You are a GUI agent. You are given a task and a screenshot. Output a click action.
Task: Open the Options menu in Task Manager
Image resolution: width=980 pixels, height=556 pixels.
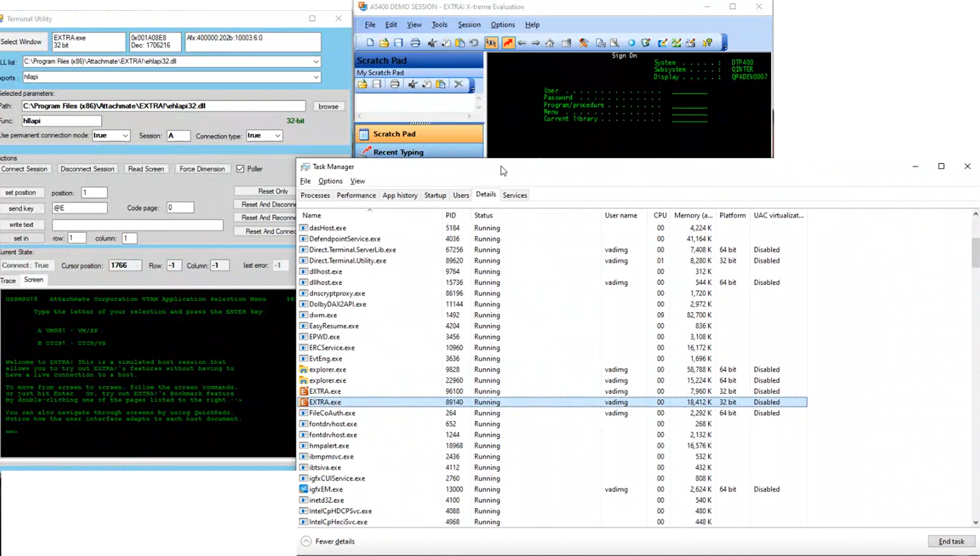click(x=330, y=181)
